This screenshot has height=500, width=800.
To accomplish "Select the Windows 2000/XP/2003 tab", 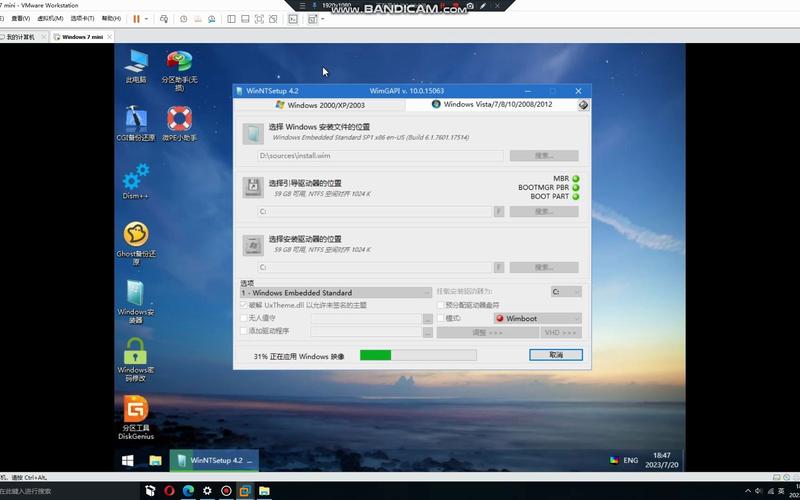I will coord(320,105).
